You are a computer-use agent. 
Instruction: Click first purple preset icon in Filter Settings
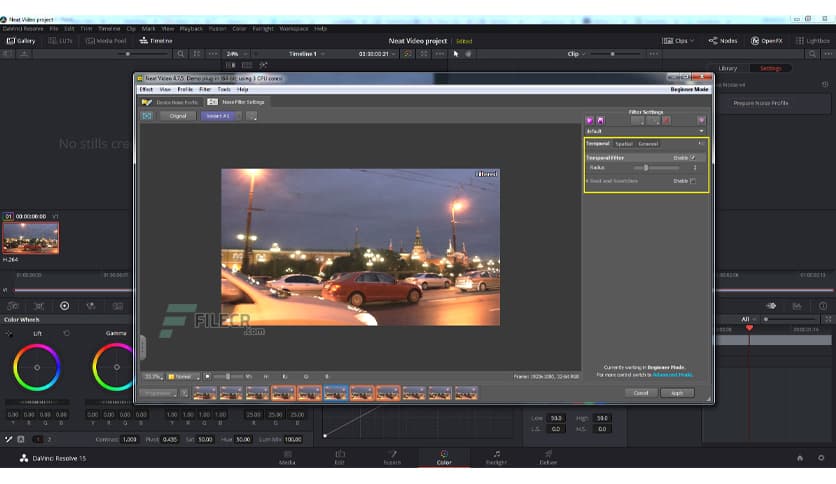pyautogui.click(x=590, y=120)
